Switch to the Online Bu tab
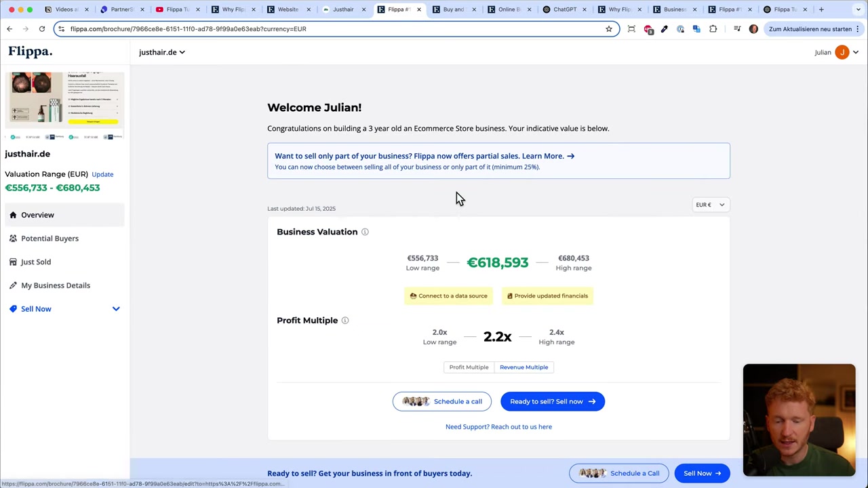This screenshot has width=868, height=488. coord(509,9)
